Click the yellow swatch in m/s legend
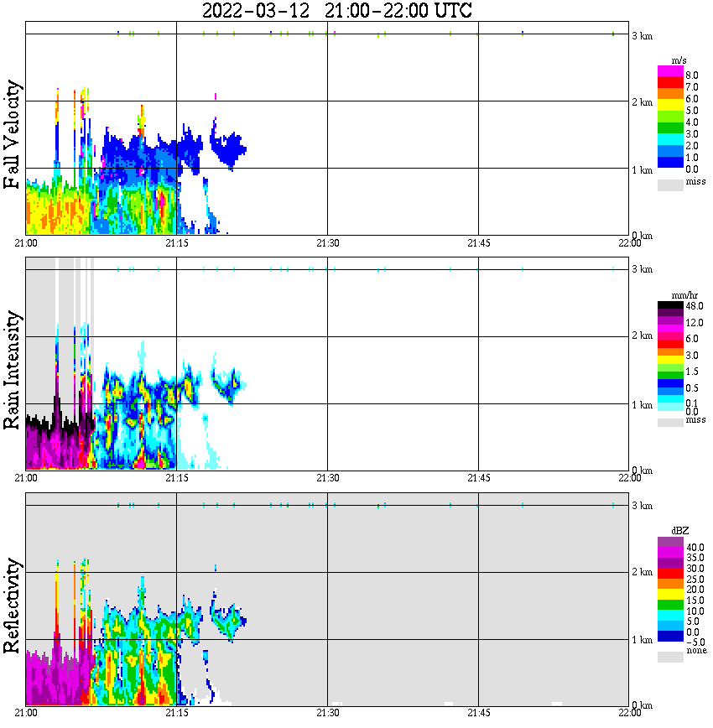This screenshot has width=713, height=728. [670, 106]
